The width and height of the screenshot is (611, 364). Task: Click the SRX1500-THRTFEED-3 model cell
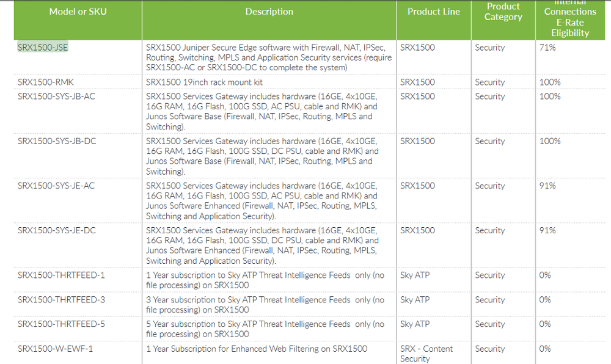click(x=61, y=300)
